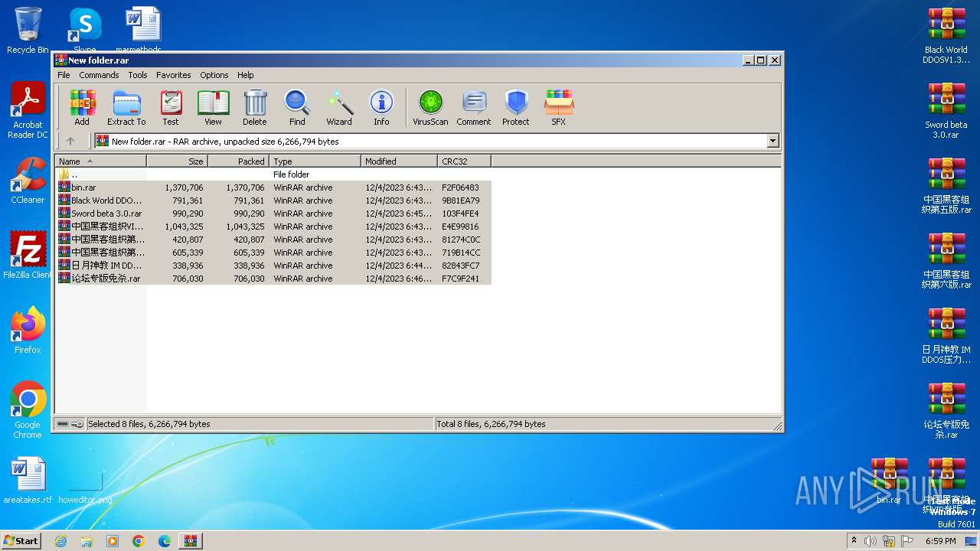Select the 中国黑客组织VI... archive row
Viewport: 980px width, 551px height.
273,227
